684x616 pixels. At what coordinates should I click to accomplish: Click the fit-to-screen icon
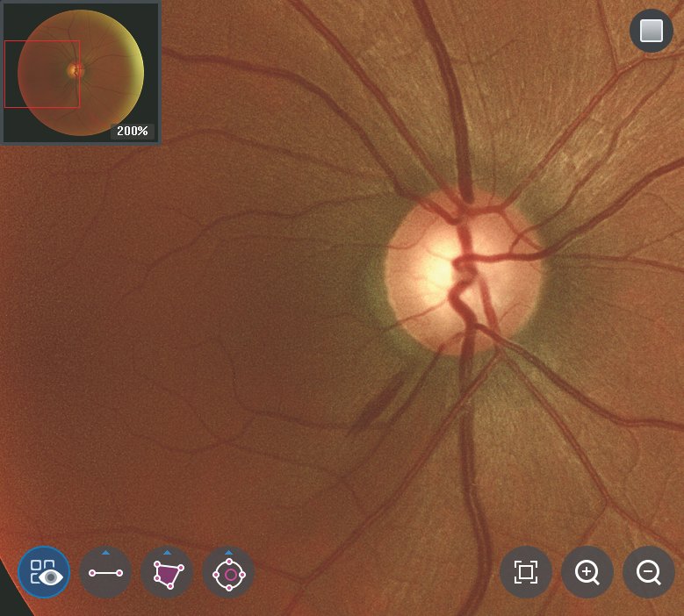(x=526, y=573)
